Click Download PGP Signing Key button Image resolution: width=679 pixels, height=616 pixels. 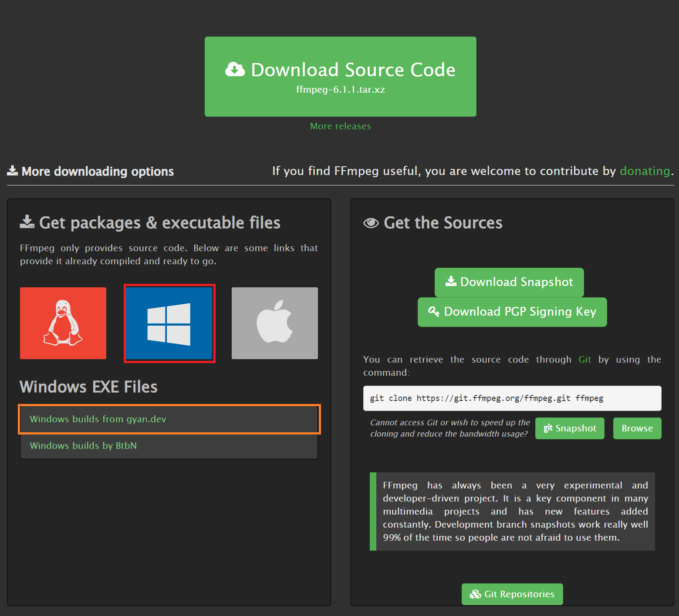click(512, 312)
